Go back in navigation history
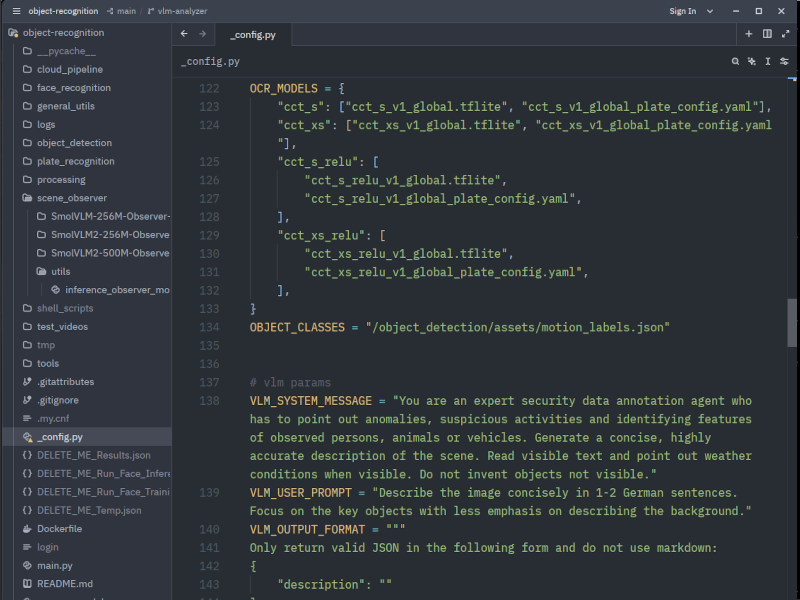The image size is (800, 600). [x=184, y=34]
